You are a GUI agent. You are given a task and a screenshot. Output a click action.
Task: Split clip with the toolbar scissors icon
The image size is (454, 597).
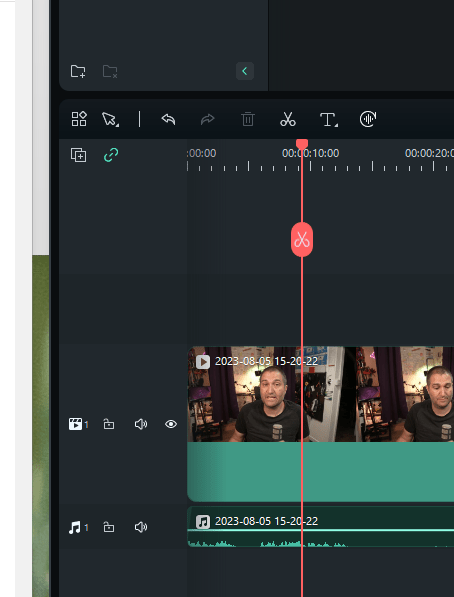pyautogui.click(x=288, y=119)
